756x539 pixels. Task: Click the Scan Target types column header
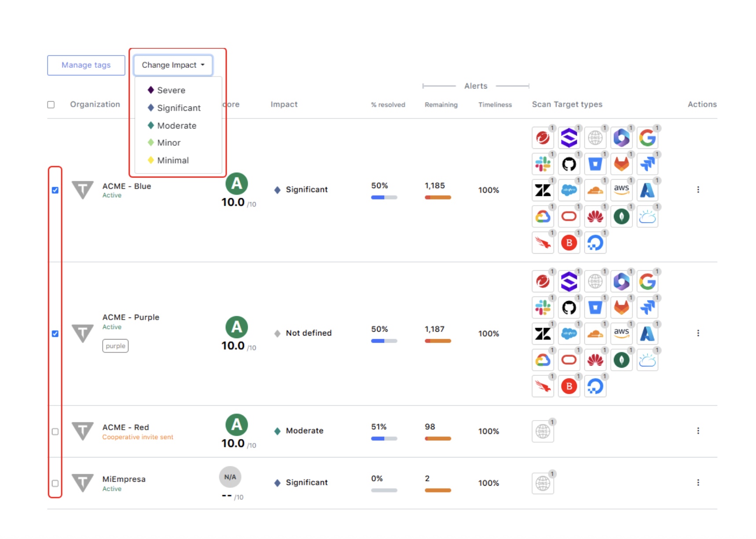567,104
